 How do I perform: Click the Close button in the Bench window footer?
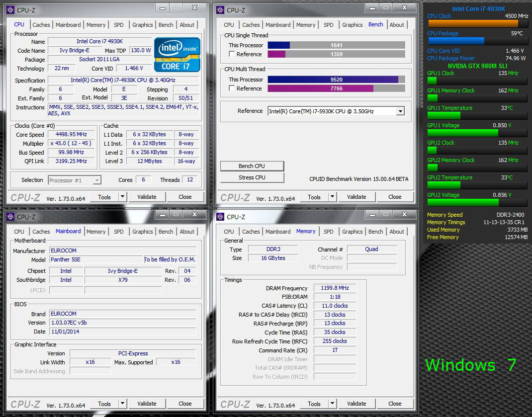coord(395,197)
